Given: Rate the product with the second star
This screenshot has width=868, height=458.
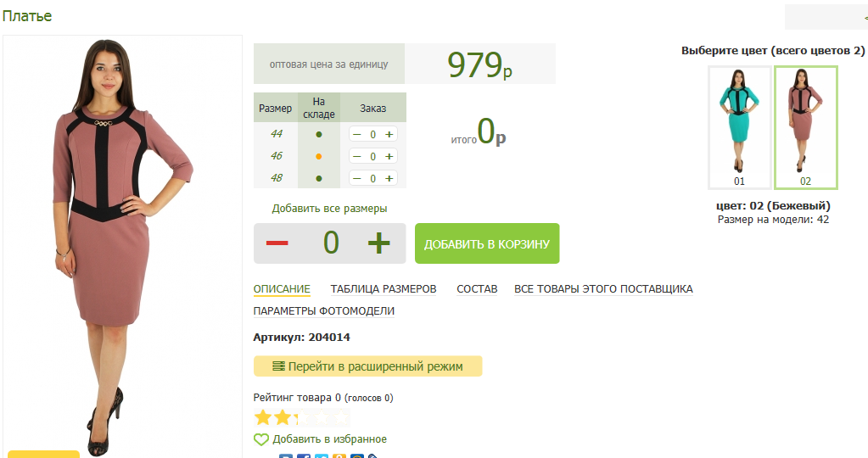Looking at the screenshot, I should click(283, 417).
